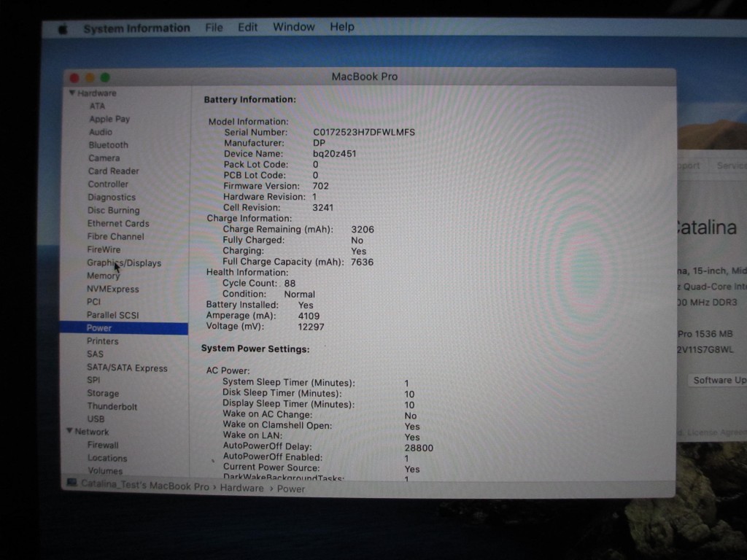Click the full charge capacity value 7636
Image resolution: width=747 pixels, height=560 pixels.
coord(362,262)
